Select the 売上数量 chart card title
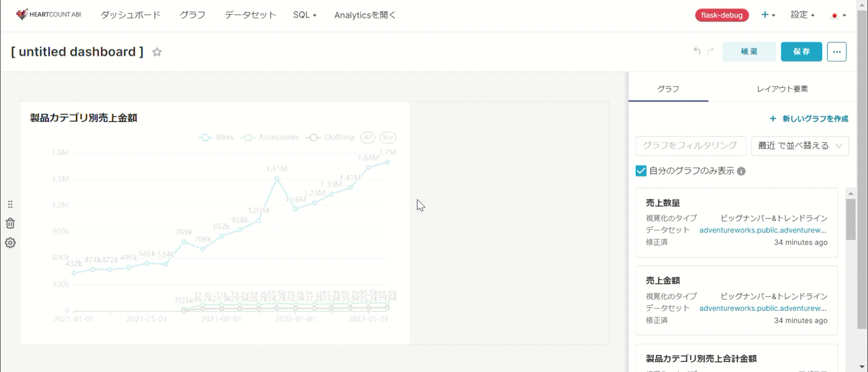The height and width of the screenshot is (372, 868). pyautogui.click(x=663, y=203)
